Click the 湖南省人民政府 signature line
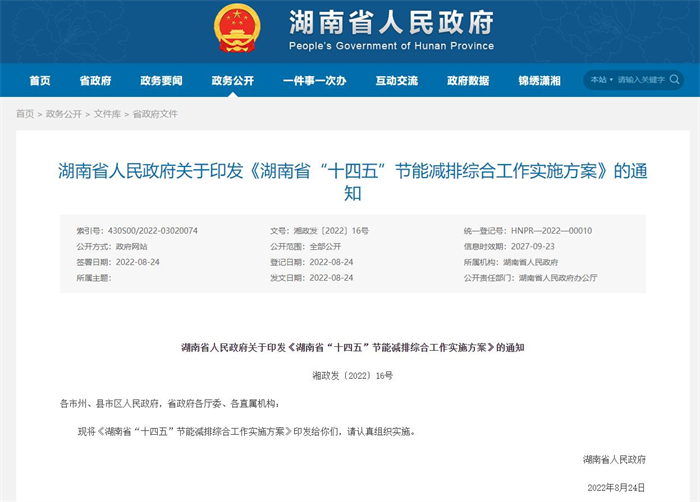This screenshot has height=502, width=700. click(614, 460)
